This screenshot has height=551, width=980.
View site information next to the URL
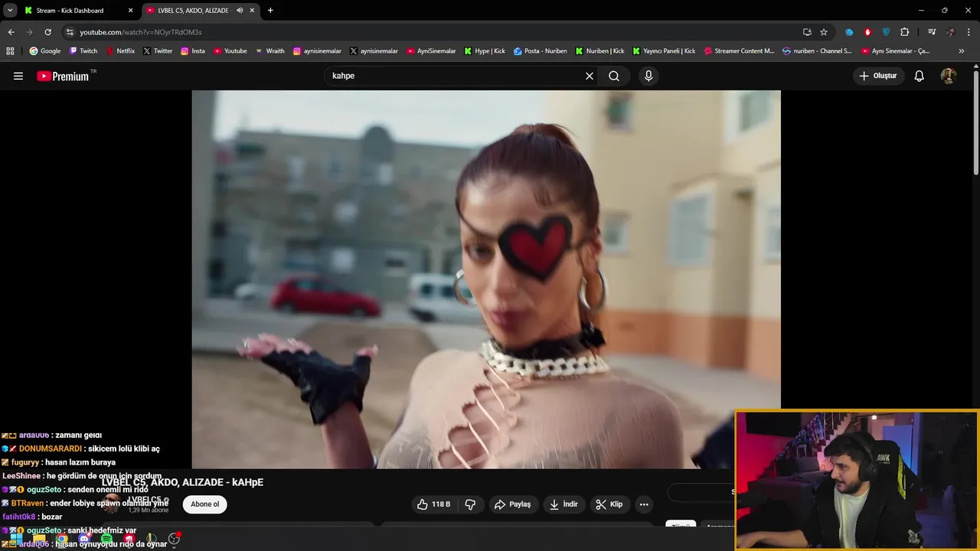[70, 32]
